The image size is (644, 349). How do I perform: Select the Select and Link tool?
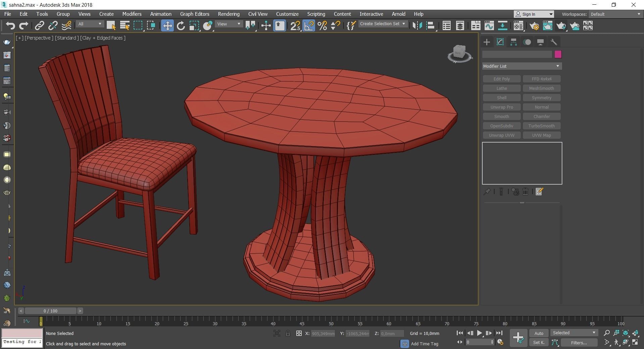pos(40,26)
